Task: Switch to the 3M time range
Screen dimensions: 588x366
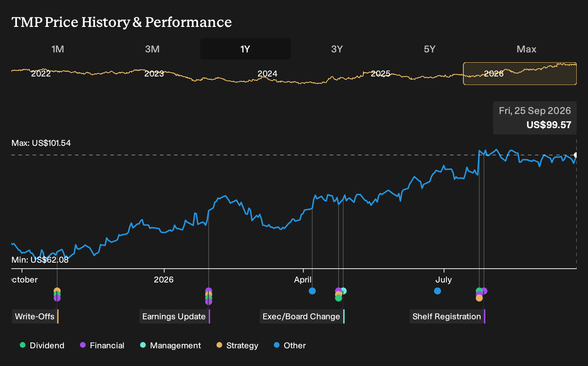Action: pyautogui.click(x=152, y=49)
